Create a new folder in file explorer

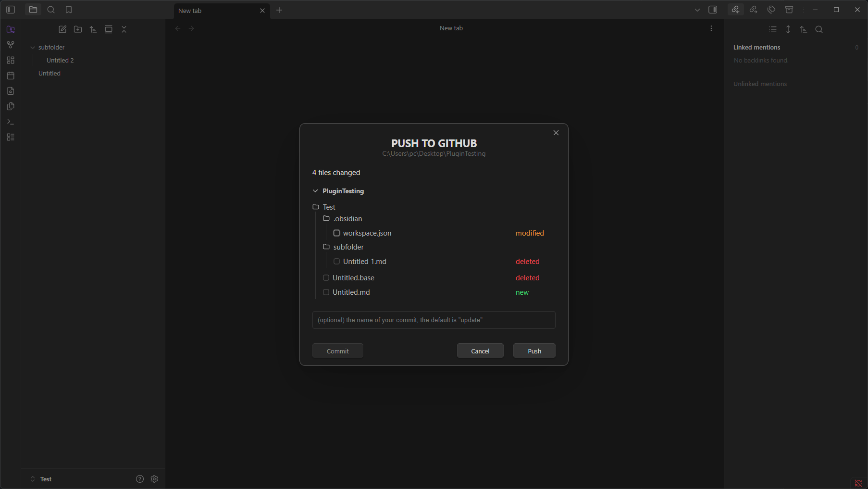point(78,29)
